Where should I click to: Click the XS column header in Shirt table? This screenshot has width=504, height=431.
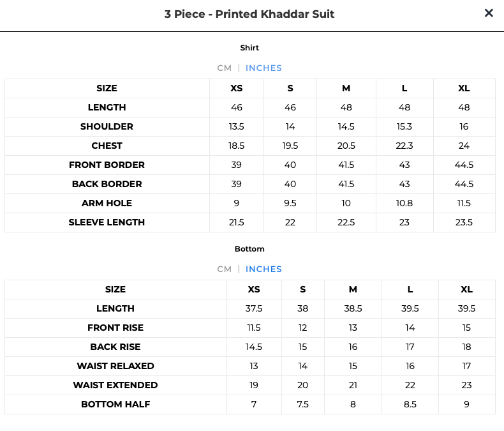237,88
